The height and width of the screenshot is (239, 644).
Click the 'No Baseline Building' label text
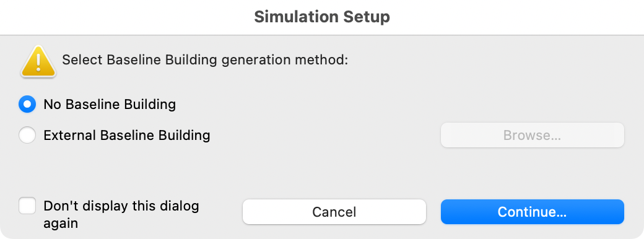tap(110, 104)
